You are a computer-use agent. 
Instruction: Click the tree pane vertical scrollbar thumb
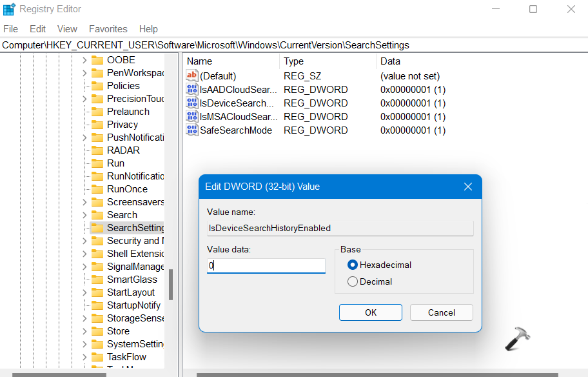pos(171,284)
